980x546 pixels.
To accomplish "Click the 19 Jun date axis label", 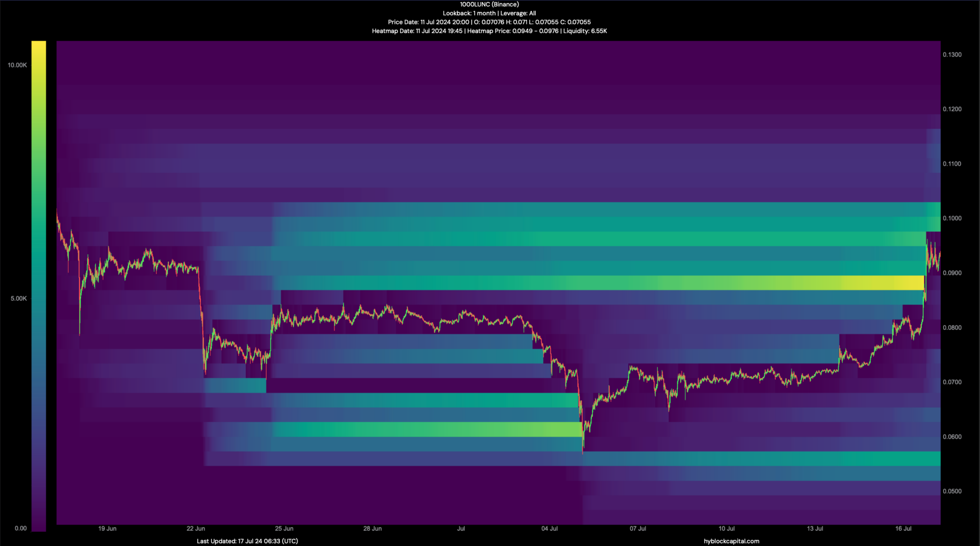I will (x=107, y=529).
